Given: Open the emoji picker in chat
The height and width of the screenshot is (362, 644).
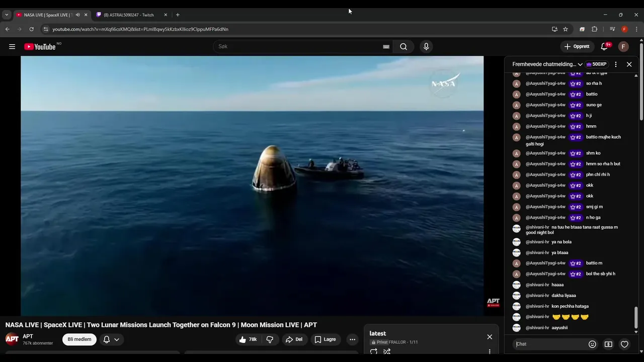Looking at the screenshot, I should point(592,344).
